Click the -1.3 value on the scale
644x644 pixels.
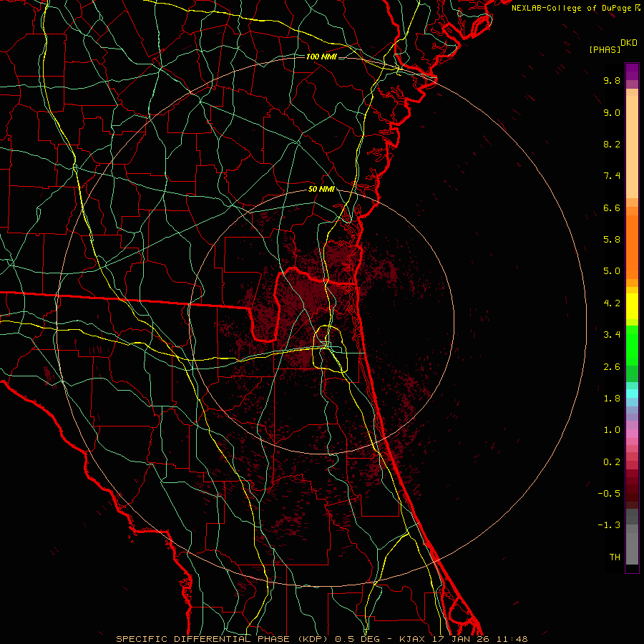(x=609, y=525)
